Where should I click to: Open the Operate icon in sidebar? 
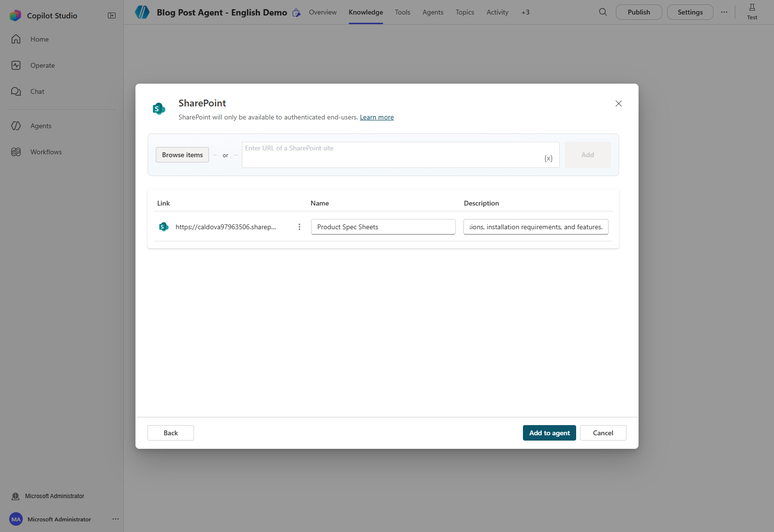click(16, 65)
